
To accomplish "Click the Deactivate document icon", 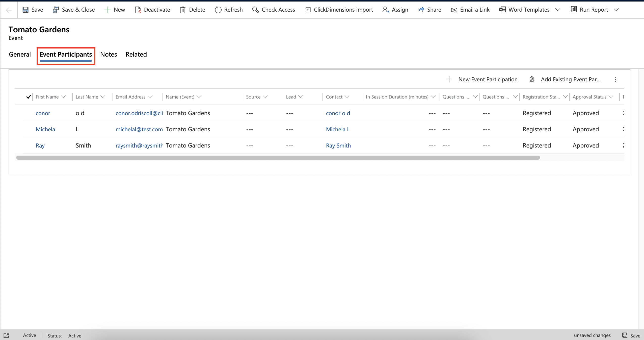I will [138, 10].
